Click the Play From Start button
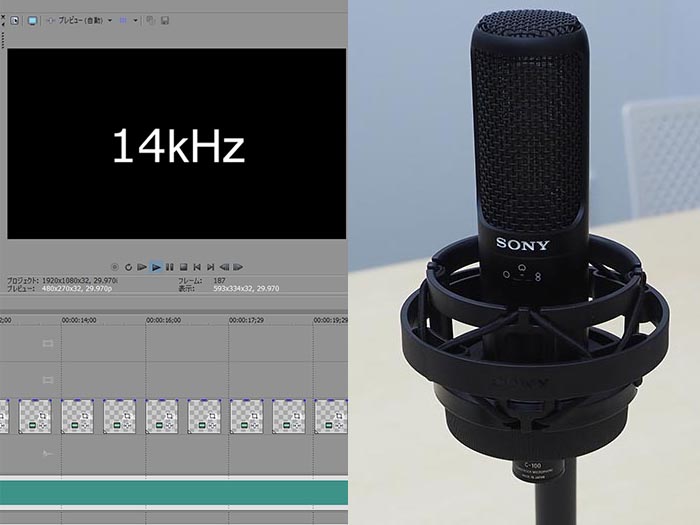Screen dimensions: 700x525 [142, 267]
